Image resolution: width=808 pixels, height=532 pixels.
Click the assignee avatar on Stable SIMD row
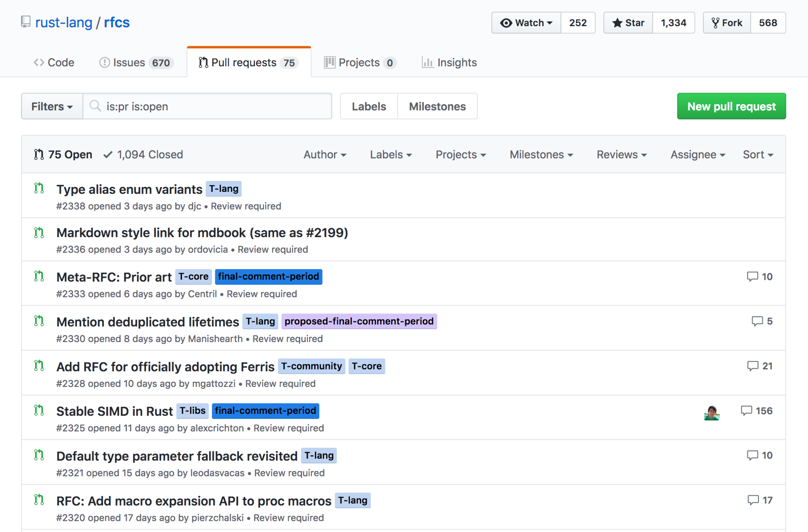[711, 413]
